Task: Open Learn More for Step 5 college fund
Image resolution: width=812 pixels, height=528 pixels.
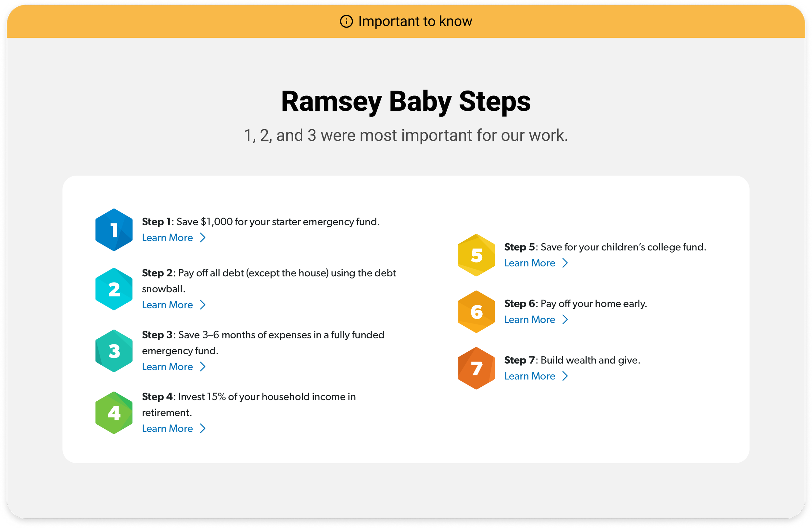Action: tap(530, 263)
